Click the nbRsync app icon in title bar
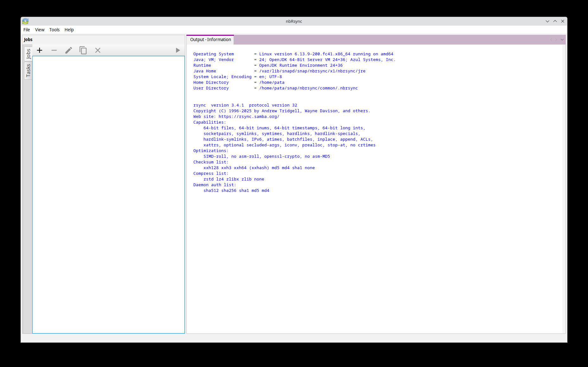Image resolution: width=588 pixels, height=367 pixels. [x=25, y=21]
